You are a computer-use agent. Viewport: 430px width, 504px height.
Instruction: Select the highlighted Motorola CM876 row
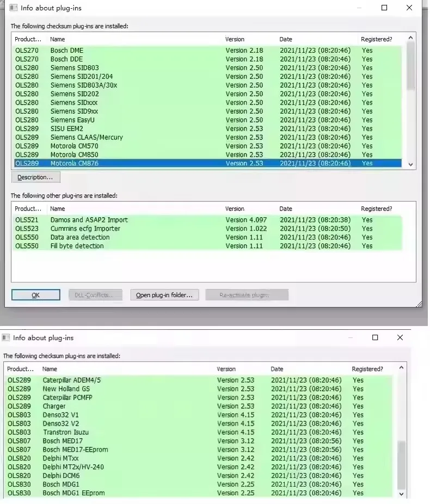[x=208, y=163]
